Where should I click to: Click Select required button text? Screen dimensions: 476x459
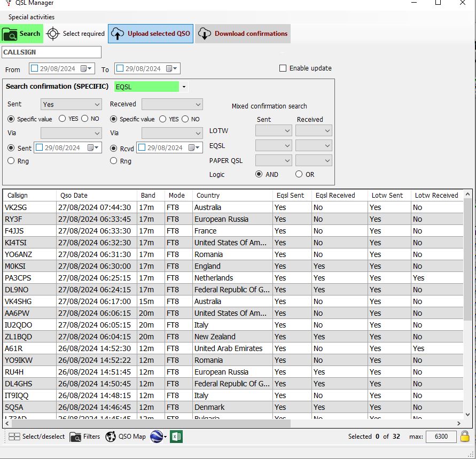click(x=83, y=33)
